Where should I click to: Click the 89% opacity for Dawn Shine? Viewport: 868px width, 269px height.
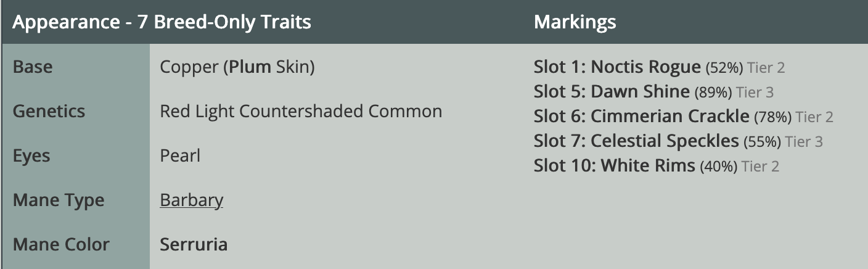tap(713, 93)
